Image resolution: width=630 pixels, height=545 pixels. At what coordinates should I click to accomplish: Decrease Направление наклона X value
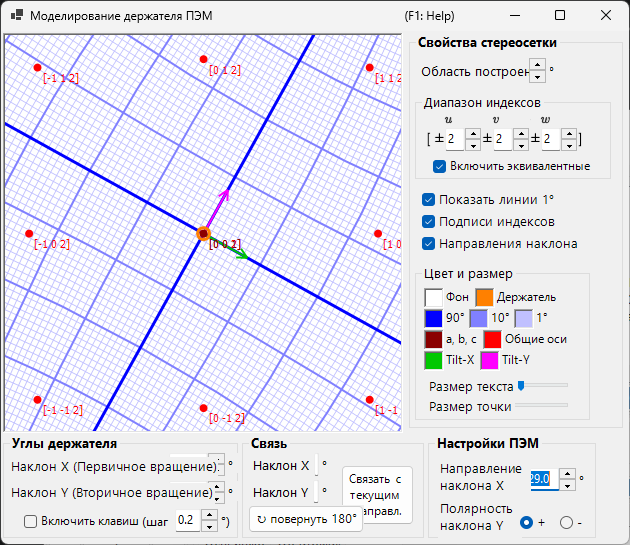[567, 485]
